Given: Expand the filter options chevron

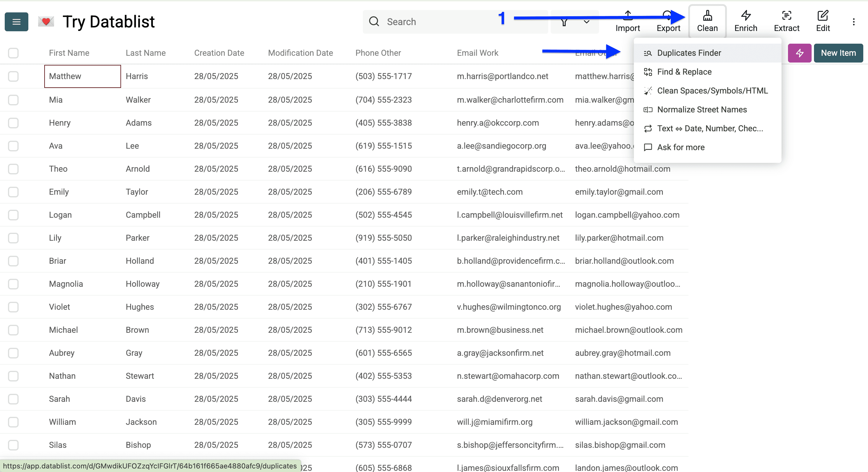Looking at the screenshot, I should point(586,22).
